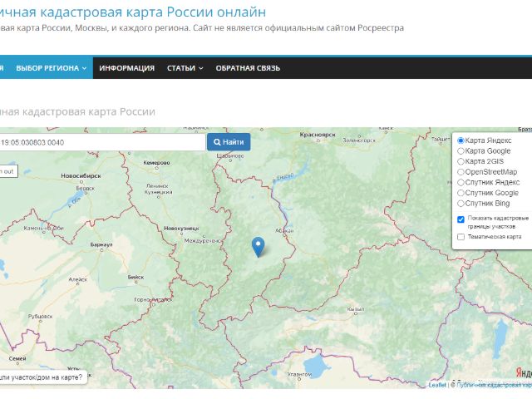Open СТАТЬИ dropdown menu

tap(185, 68)
